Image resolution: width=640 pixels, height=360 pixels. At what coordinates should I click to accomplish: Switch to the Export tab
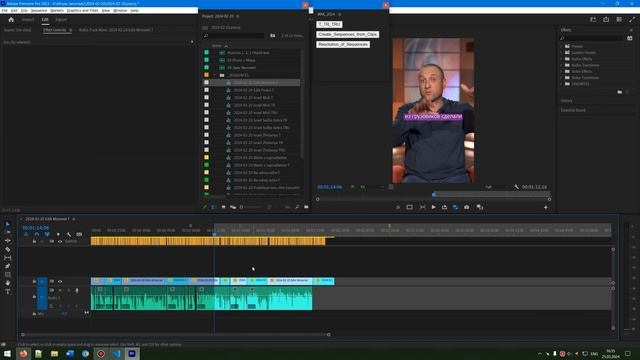[61, 20]
